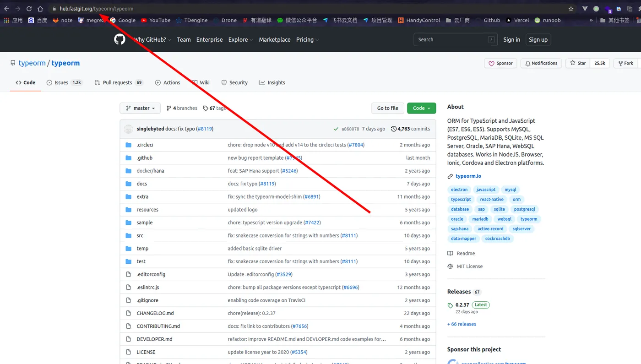641x364 pixels.
Task: Open the Vercel bookmark
Action: [x=517, y=20]
